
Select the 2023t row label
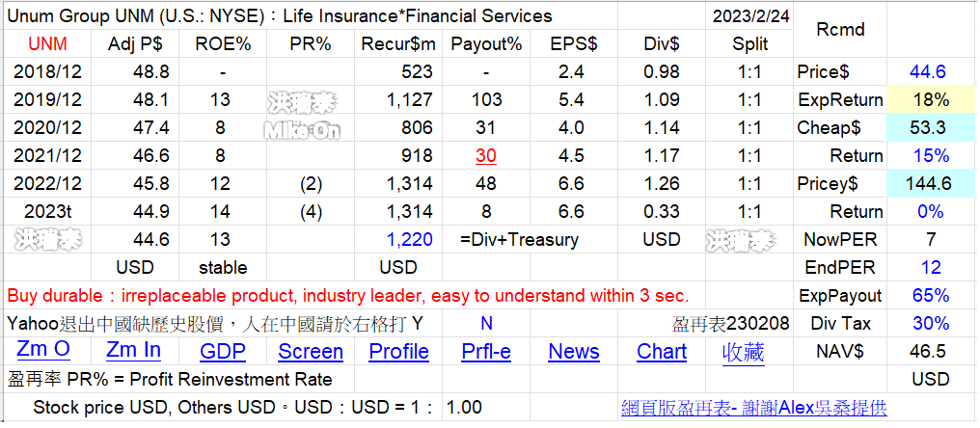48,212
